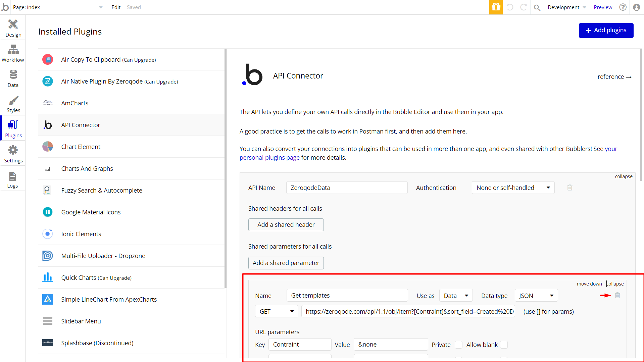Image resolution: width=644 pixels, height=362 pixels.
Task: Toggle the Allow blank checkbox for Contraint
Action: (x=503, y=345)
